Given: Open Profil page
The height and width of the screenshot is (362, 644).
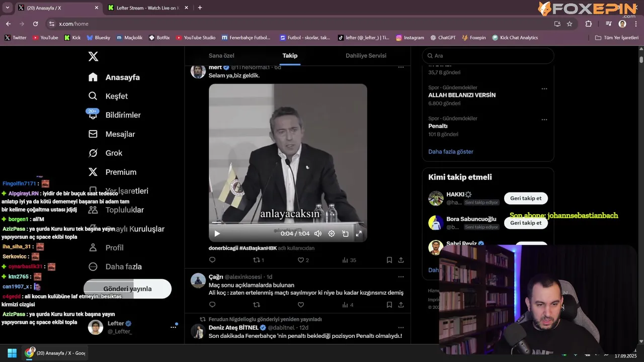Looking at the screenshot, I should [106, 247].
